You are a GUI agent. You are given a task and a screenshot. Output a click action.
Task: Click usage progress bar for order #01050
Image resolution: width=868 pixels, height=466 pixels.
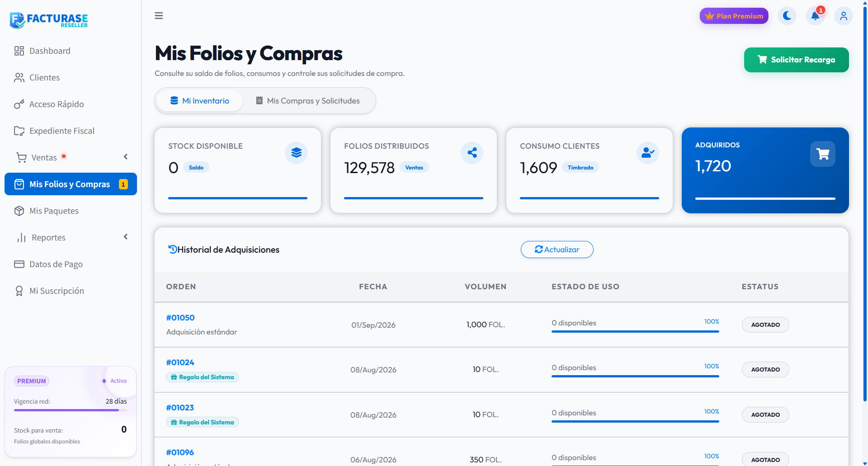point(635,331)
